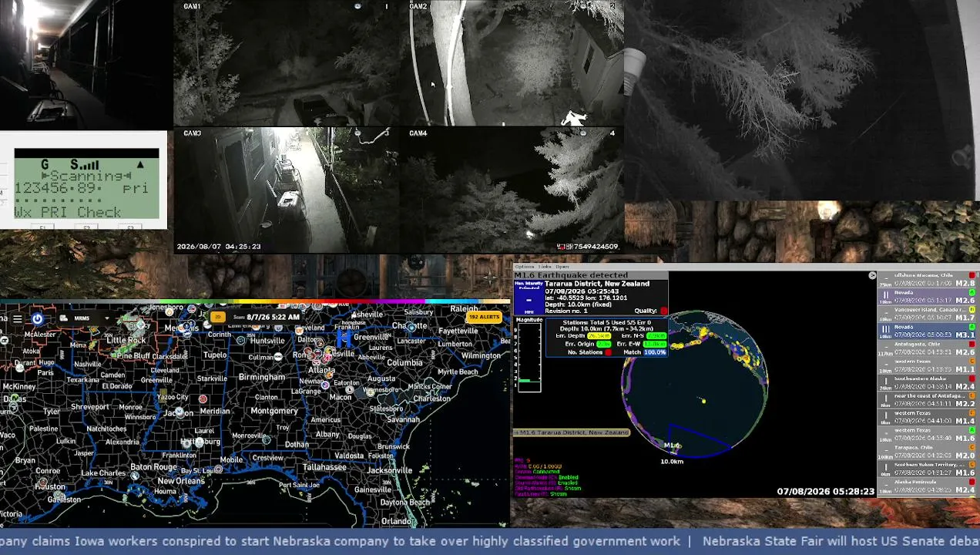Image resolution: width=980 pixels, height=555 pixels.
Task: Select the western Texas M1.4 entry
Action: click(x=927, y=416)
